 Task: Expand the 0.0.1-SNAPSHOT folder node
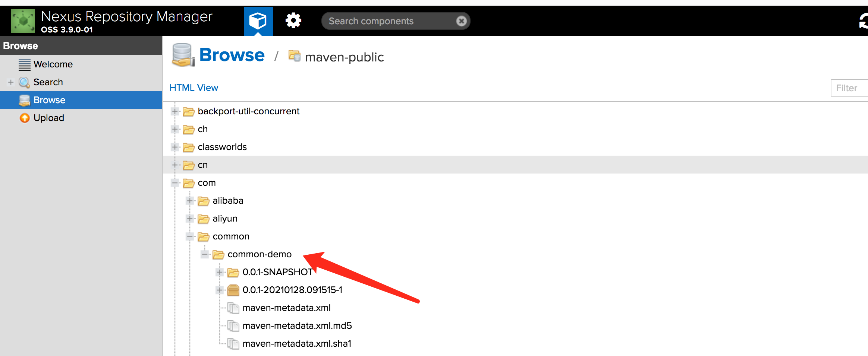[220, 272]
